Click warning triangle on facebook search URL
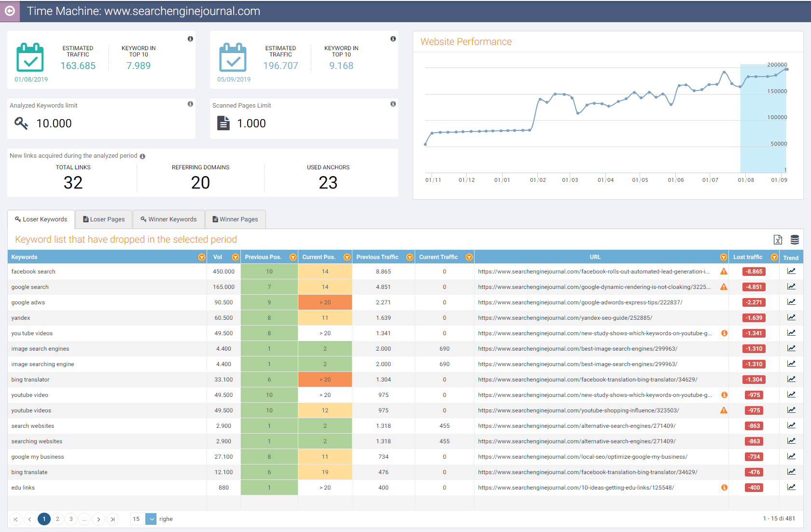Viewport: 811px width, 532px height. 724,272
